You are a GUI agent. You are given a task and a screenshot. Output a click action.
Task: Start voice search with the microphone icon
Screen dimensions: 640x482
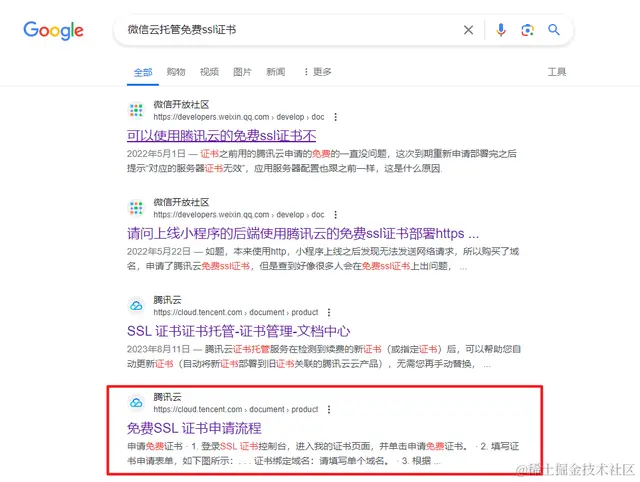[x=501, y=30]
